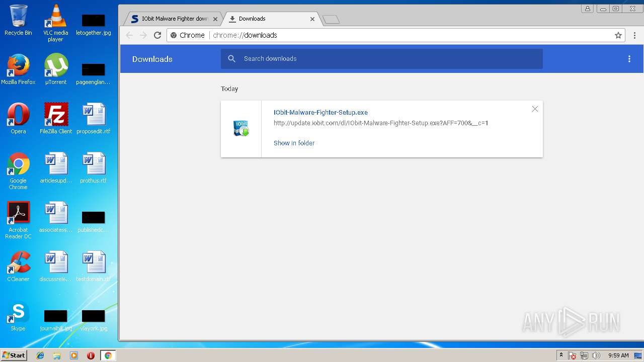Open the Chrome user profile button
644x362 pixels.
click(587, 9)
